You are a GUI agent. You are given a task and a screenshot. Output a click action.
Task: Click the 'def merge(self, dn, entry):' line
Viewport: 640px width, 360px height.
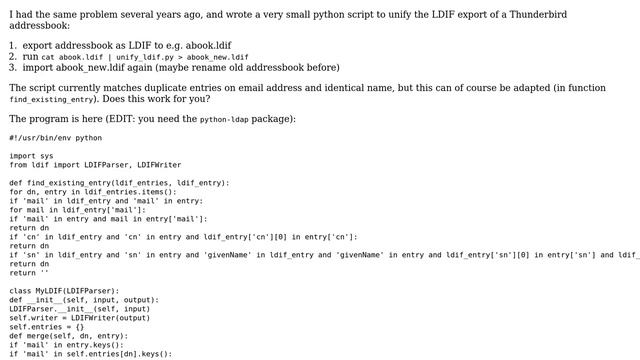point(69,336)
